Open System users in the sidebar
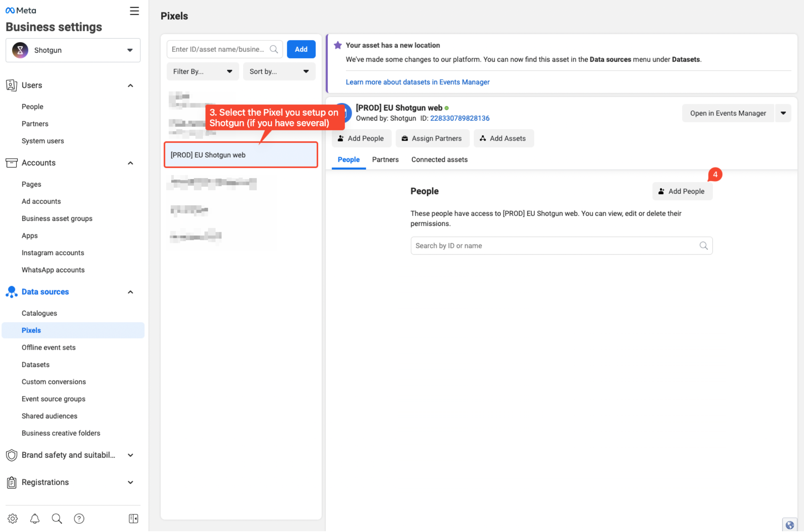The height and width of the screenshot is (532, 804). (x=43, y=141)
